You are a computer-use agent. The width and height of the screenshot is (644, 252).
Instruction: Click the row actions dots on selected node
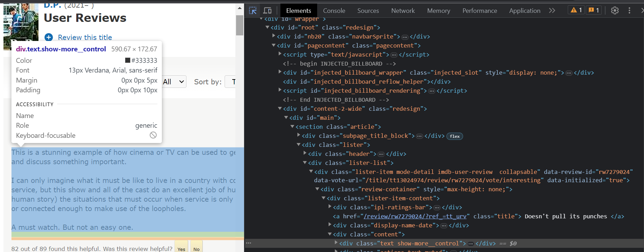tap(249, 243)
